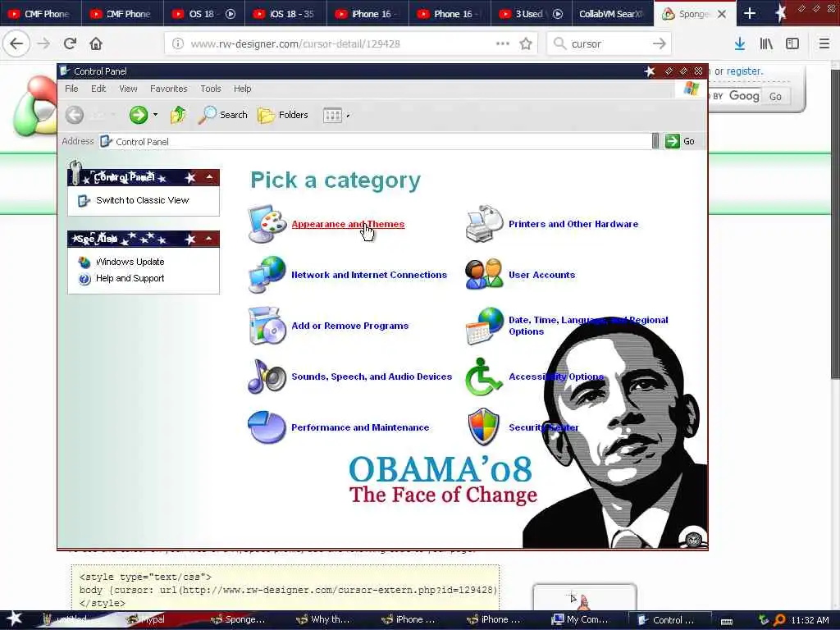Click the Start button star on taskbar

13,619
